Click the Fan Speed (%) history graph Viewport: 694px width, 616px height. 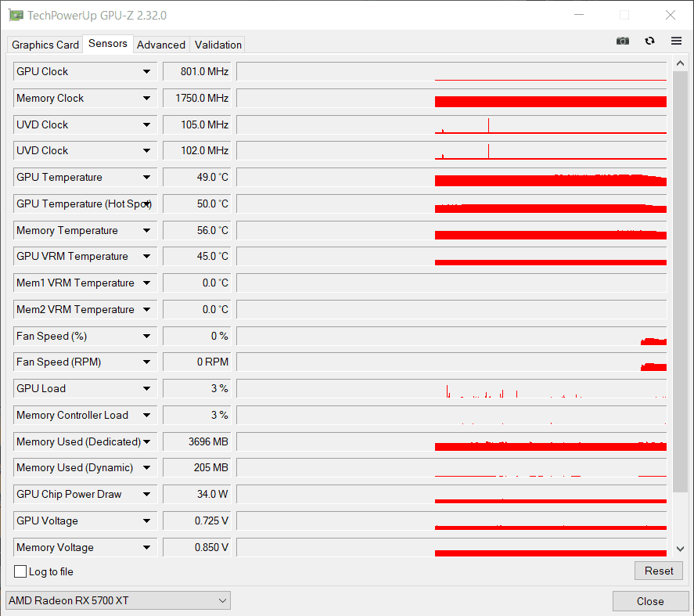click(451, 336)
